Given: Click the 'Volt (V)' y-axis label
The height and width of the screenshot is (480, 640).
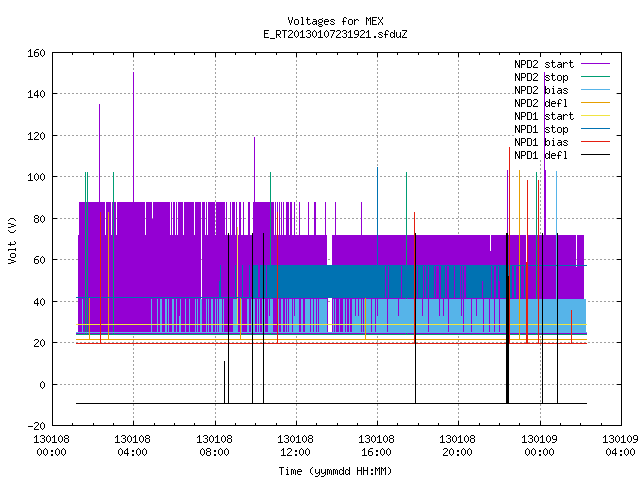Looking at the screenshot, I should [x=12, y=240].
